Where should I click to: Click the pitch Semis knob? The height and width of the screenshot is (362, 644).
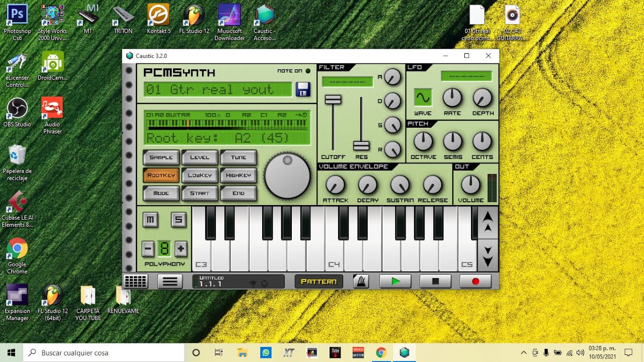tap(453, 142)
